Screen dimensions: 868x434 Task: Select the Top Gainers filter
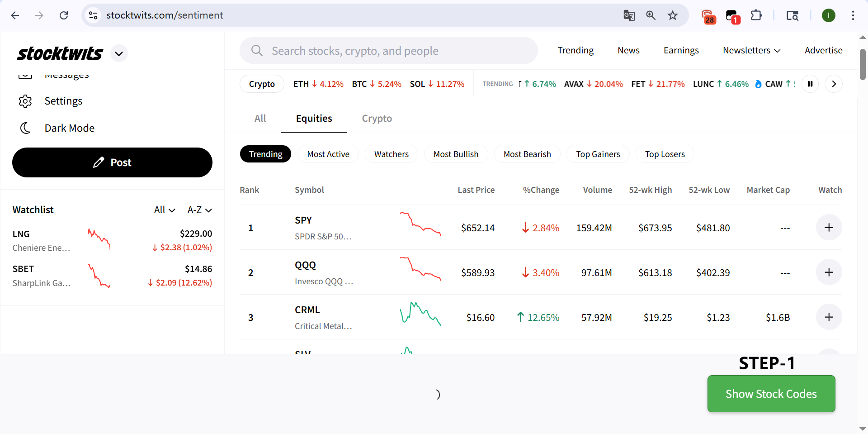tap(598, 154)
